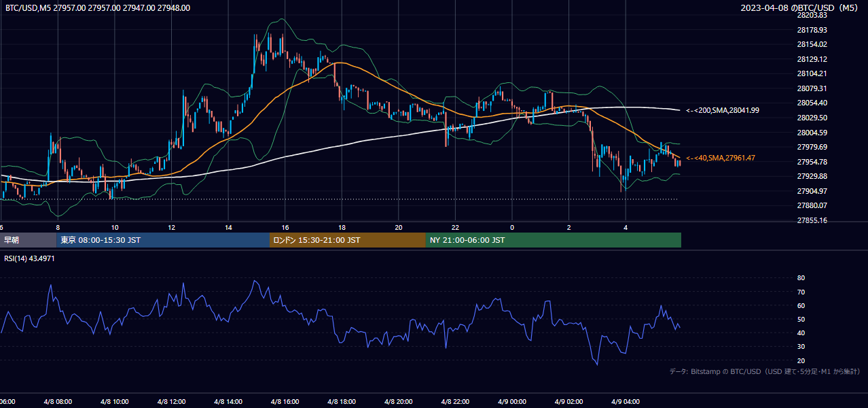This screenshot has width=868, height=408.
Task: Click hour 14 on the price chart time axis
Action: click(228, 228)
